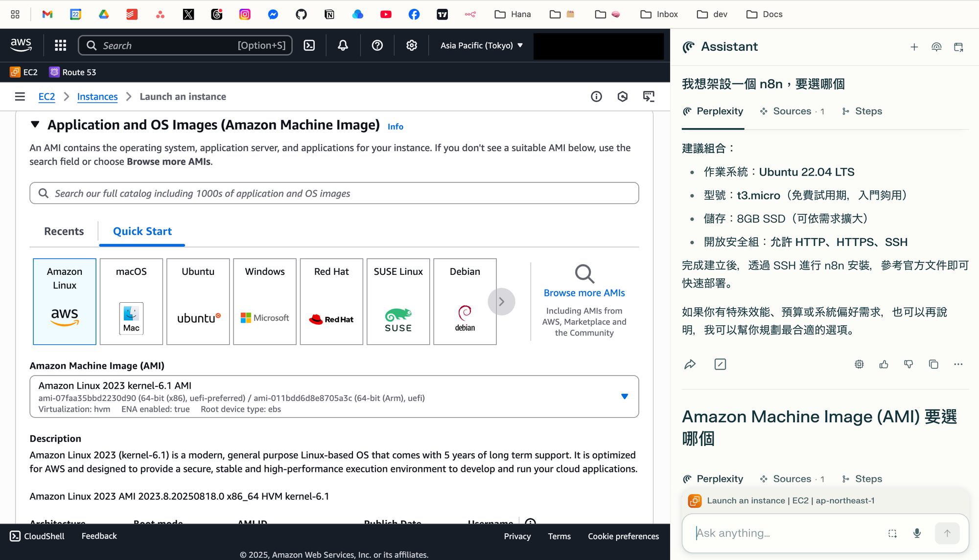Open CloudShell in footer
This screenshot has height=560, width=979.
[37, 536]
